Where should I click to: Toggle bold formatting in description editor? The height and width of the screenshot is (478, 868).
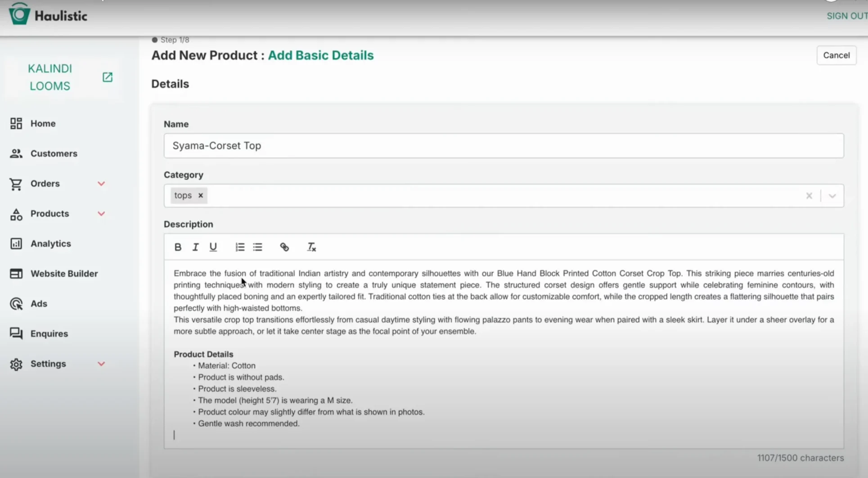178,247
